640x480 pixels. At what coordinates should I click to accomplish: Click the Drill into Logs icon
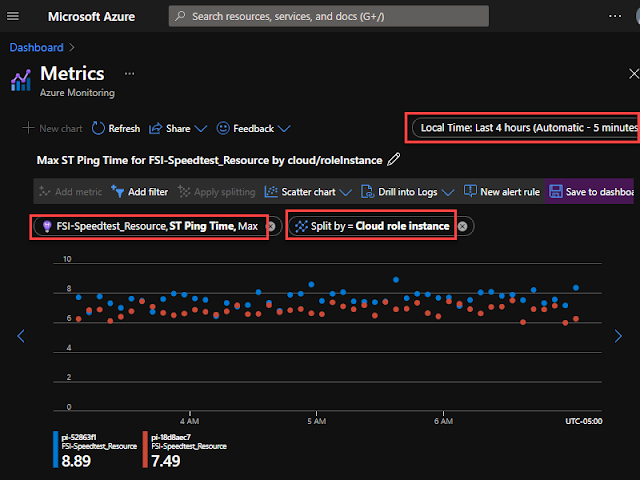[x=367, y=191]
